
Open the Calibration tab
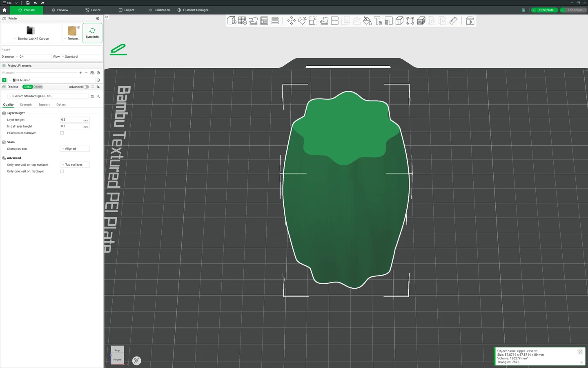(x=160, y=10)
